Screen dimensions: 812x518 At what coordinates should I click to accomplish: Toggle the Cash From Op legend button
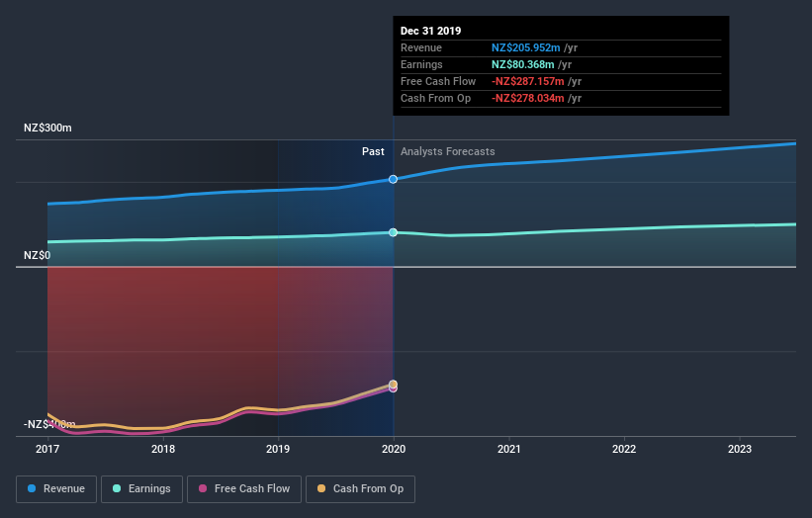360,489
